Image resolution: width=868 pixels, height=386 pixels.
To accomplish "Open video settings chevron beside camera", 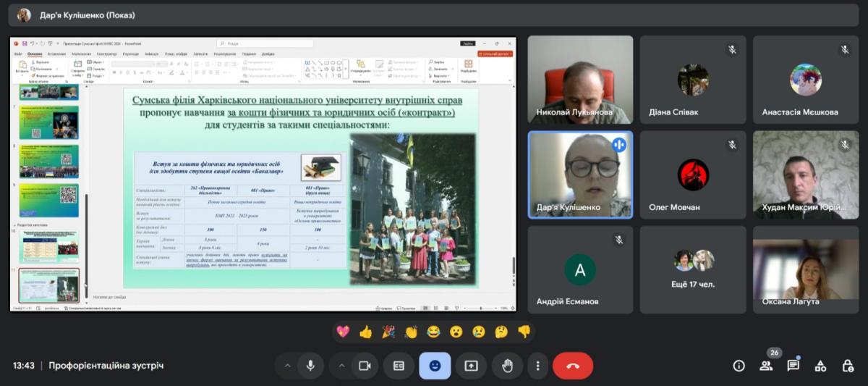I will point(341,366).
